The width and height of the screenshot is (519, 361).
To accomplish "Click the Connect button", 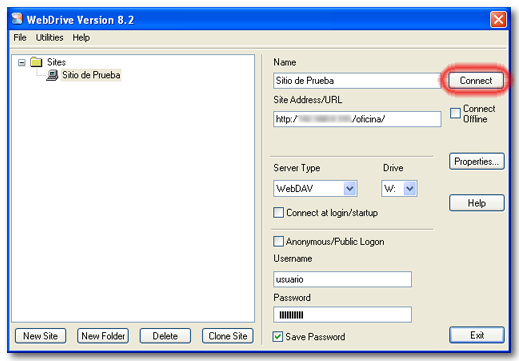I will pos(476,80).
